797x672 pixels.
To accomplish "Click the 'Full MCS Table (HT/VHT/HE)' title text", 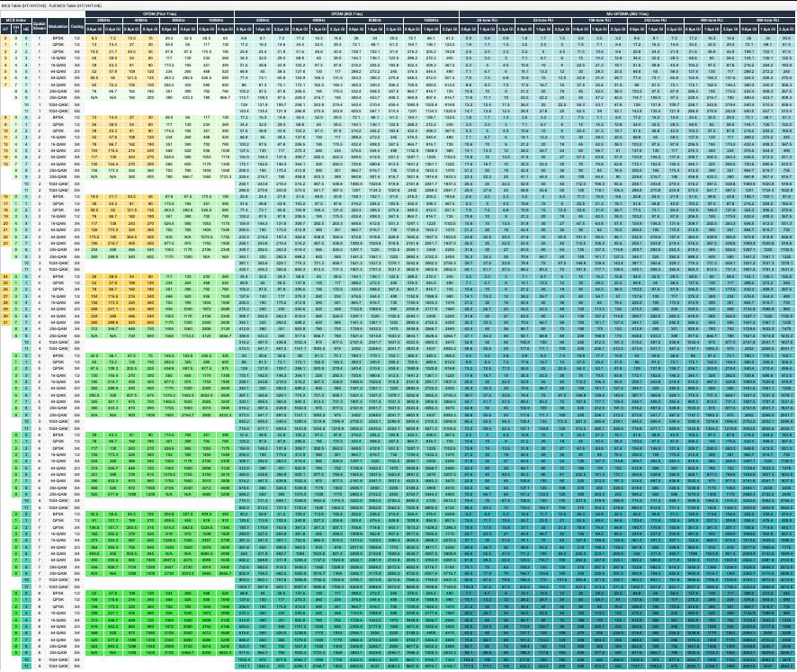I will coord(74,5).
